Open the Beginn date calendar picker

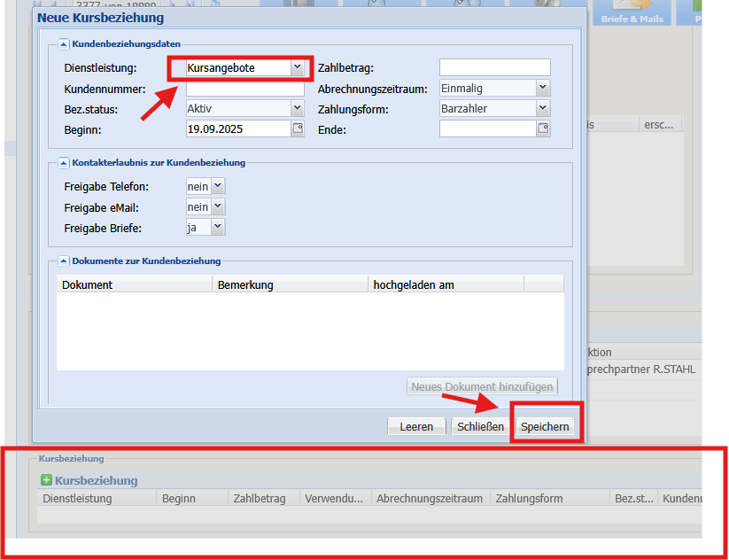[x=297, y=128]
